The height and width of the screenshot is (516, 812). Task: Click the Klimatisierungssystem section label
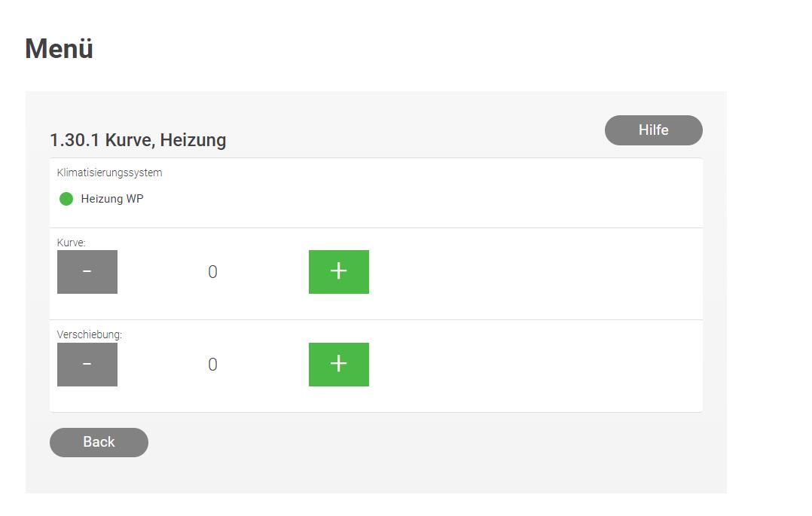click(109, 173)
